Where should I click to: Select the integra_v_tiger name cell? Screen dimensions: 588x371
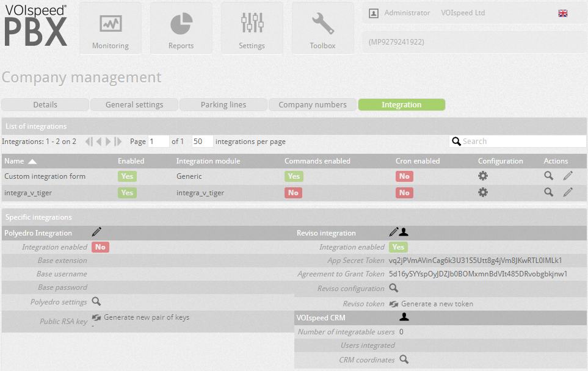pos(28,193)
